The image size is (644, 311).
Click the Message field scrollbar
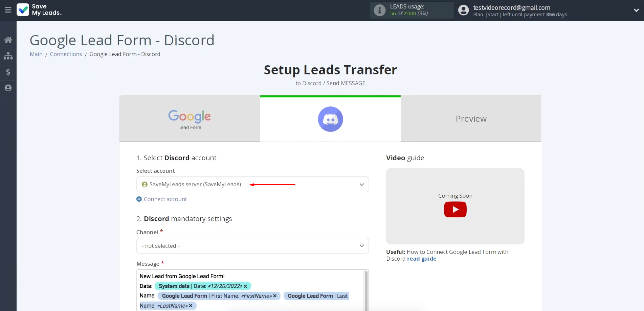tap(366, 290)
